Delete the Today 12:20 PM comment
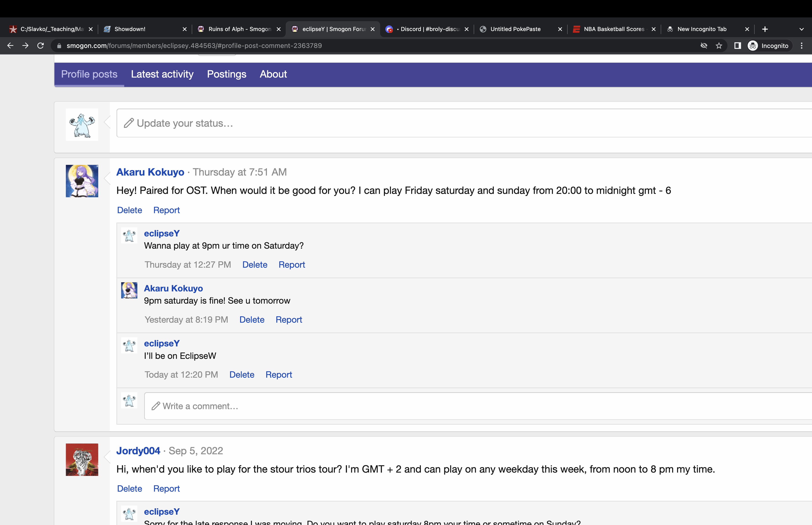812x525 pixels. (x=242, y=375)
